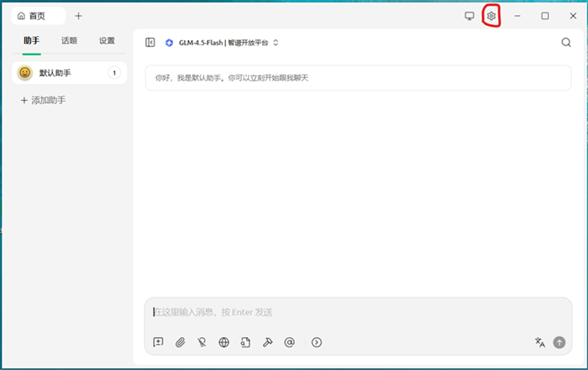This screenshot has width=588, height=370.
Task: Switch to the 话题 tab
Action: [69, 40]
